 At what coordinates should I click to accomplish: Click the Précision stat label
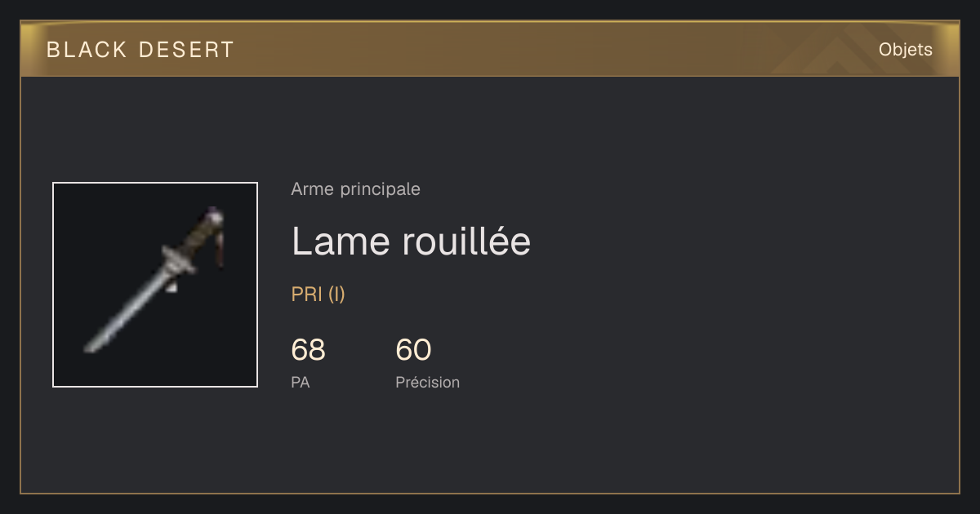click(427, 382)
